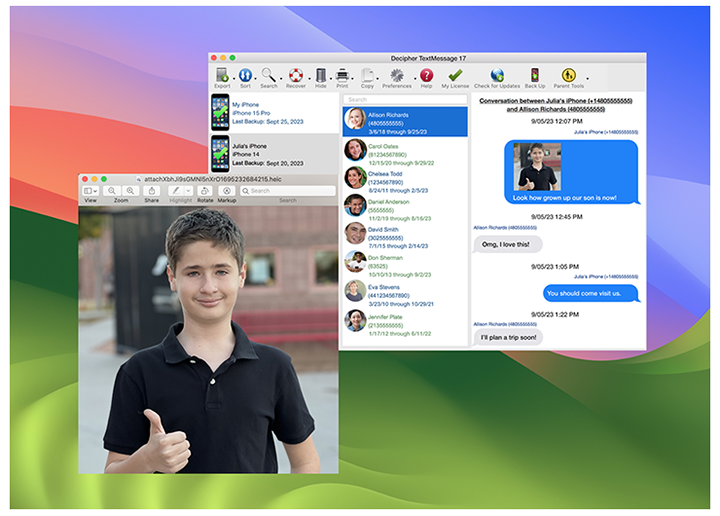Click the My iPhone 15 Pro phone icon

[x=220, y=112]
